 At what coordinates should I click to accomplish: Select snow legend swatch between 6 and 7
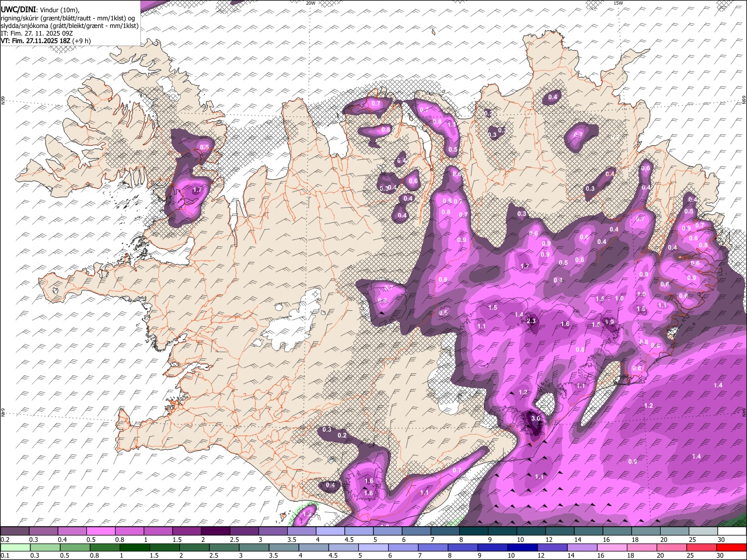point(415,531)
